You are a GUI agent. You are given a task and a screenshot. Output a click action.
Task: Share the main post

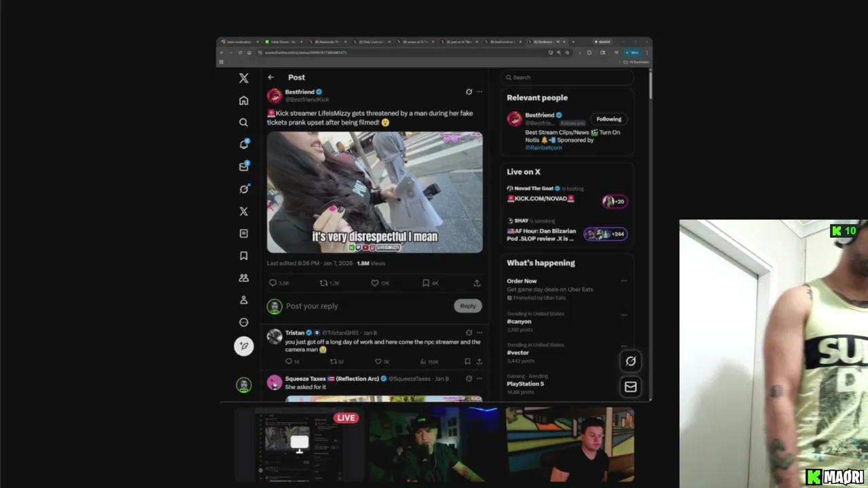point(477,283)
